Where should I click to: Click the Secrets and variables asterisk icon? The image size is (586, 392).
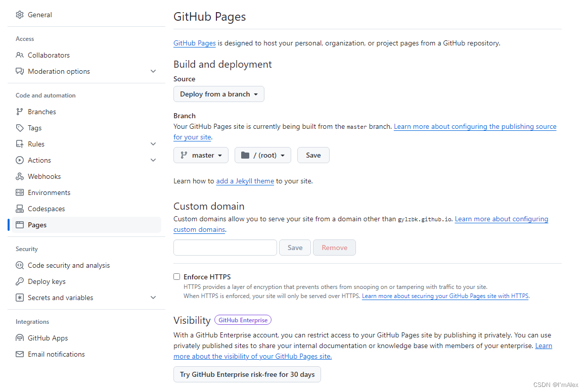[x=20, y=298]
